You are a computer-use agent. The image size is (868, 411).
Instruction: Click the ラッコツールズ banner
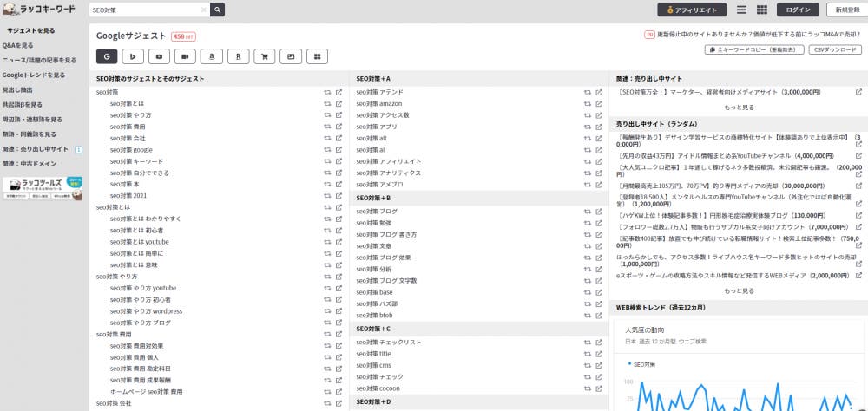tap(43, 188)
